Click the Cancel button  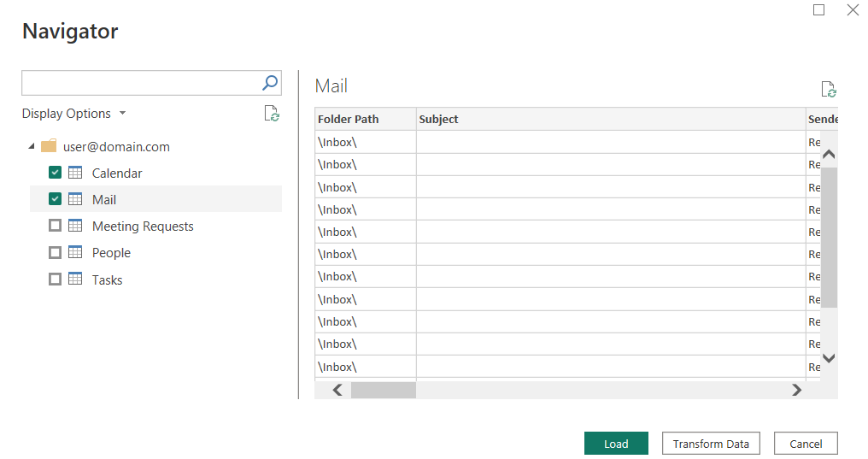pyautogui.click(x=806, y=444)
